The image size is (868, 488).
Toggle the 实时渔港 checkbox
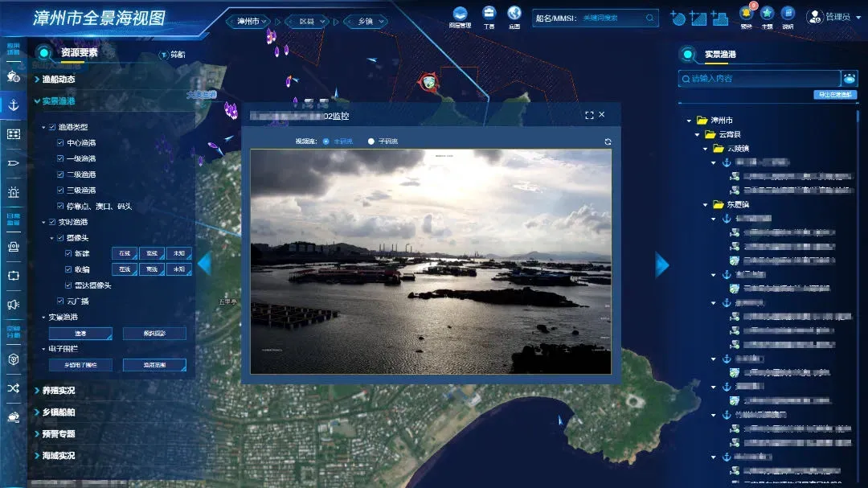[52, 222]
